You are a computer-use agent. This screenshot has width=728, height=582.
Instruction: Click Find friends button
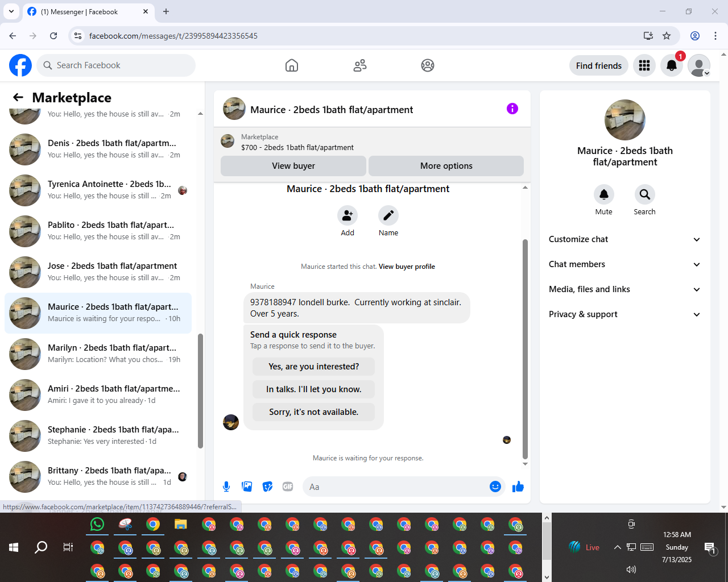599,66
